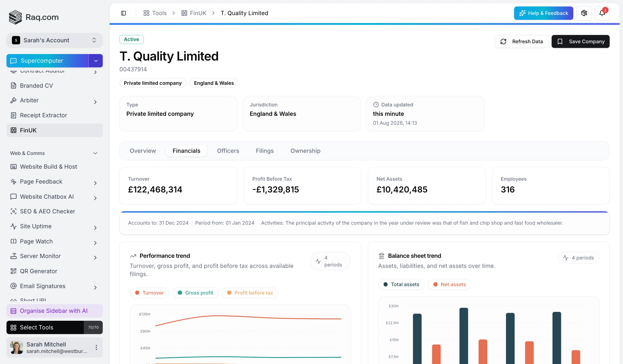This screenshot has height=364, width=623.
Task: Toggle Net assets legend series
Action: click(x=449, y=284)
